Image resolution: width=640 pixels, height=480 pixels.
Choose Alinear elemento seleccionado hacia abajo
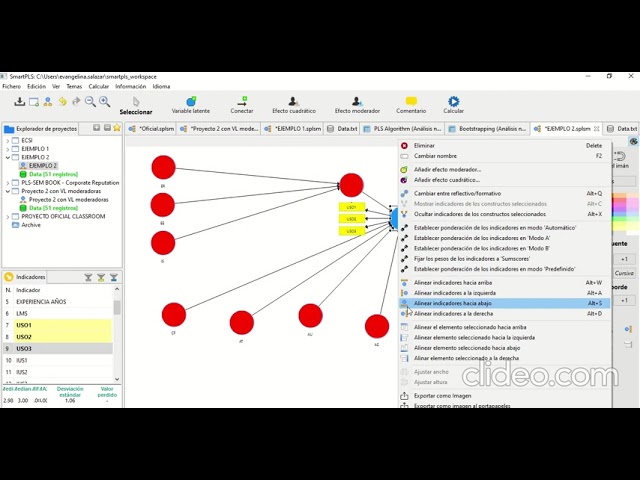(504, 348)
